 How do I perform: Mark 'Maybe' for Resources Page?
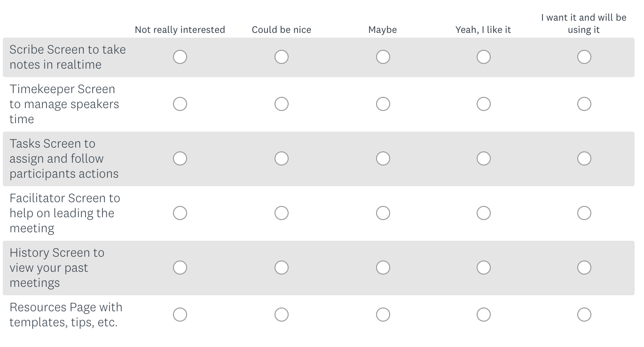click(x=383, y=315)
